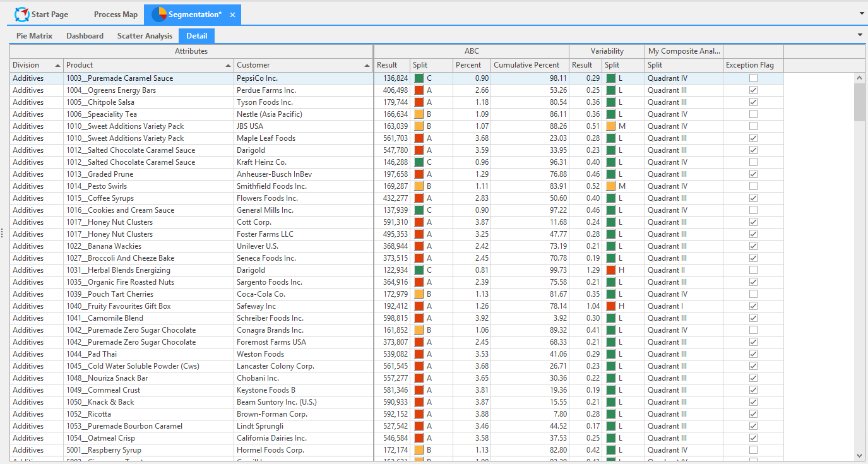Click the Start Page compass icon
The image size is (868, 464).
pos(22,14)
